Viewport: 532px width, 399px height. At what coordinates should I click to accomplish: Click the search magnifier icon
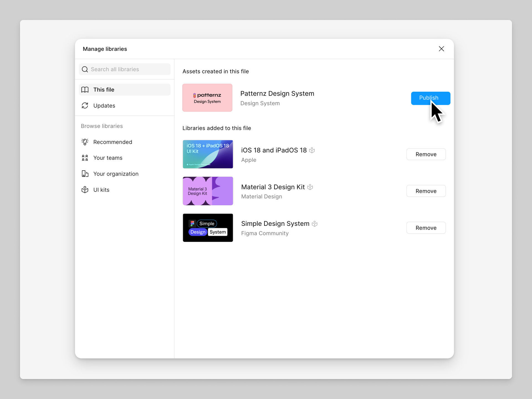(85, 69)
